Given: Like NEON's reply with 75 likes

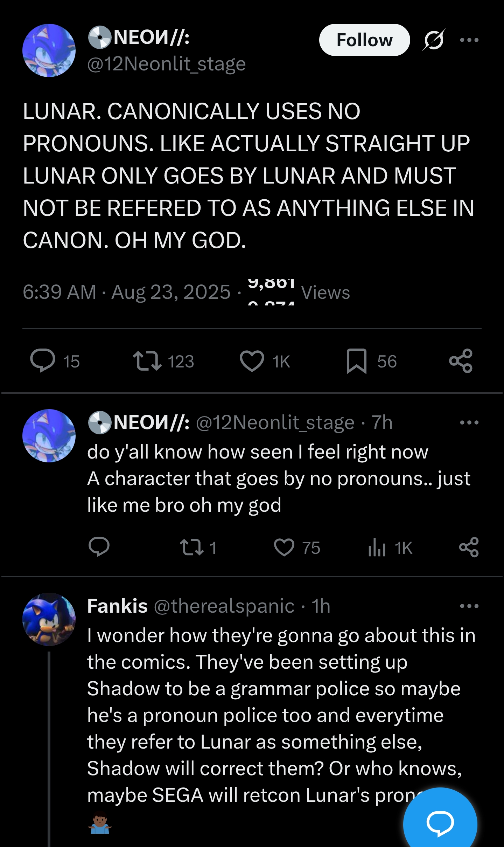Looking at the screenshot, I should pyautogui.click(x=284, y=548).
